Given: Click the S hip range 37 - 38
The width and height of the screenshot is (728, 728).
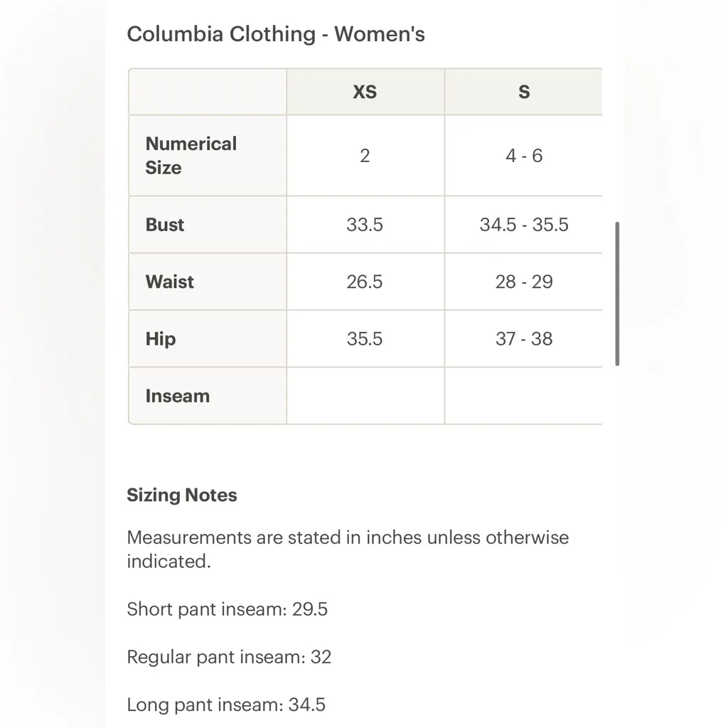Looking at the screenshot, I should pos(524,338).
